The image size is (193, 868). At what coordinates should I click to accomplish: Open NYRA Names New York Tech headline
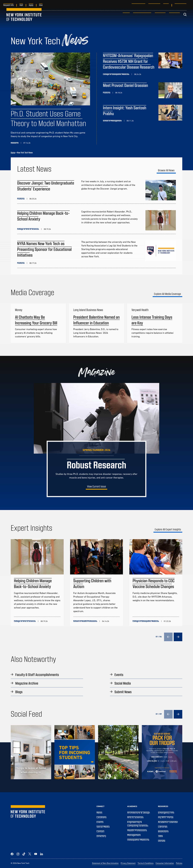(x=44, y=249)
